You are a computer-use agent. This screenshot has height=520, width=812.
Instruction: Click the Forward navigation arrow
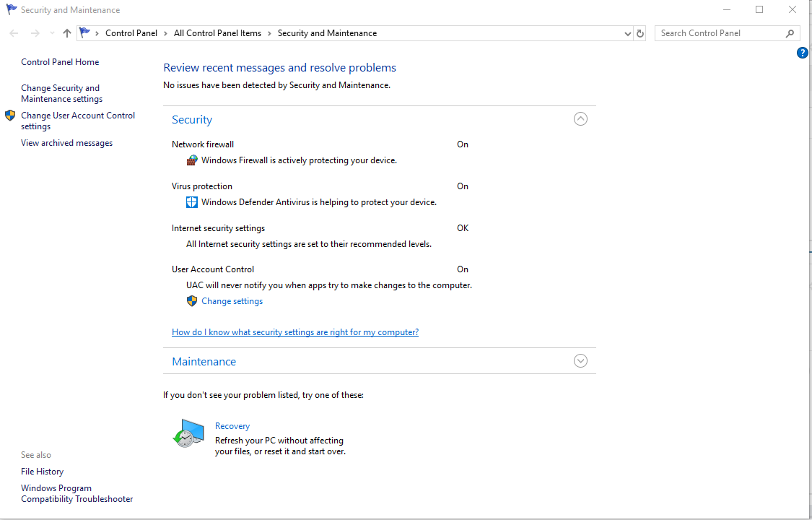click(35, 33)
